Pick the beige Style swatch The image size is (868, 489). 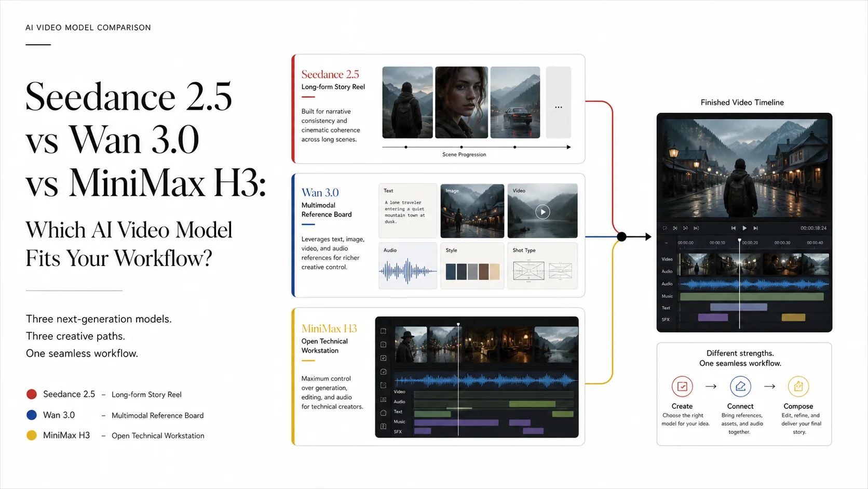point(494,272)
